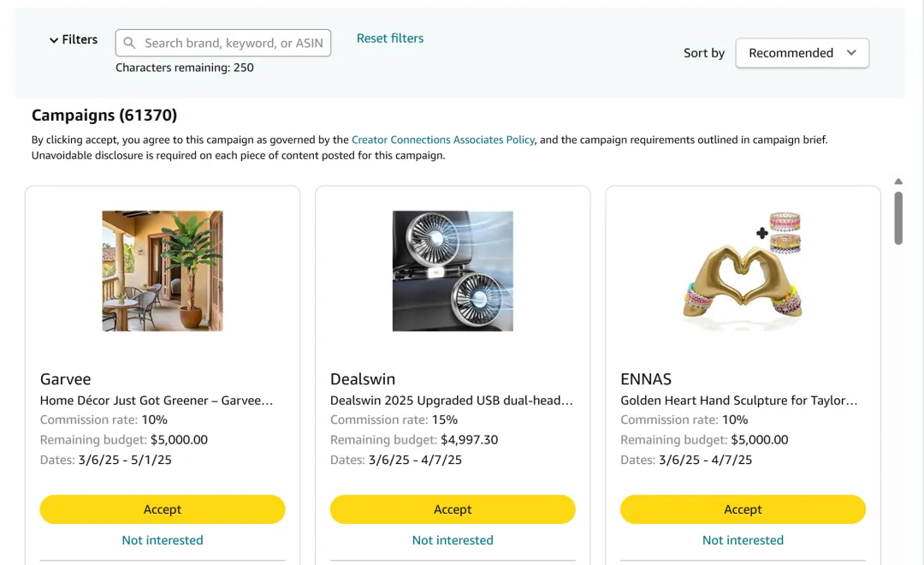Open the Dealswin dual-head fan image
Image resolution: width=924 pixels, height=565 pixels.
[x=453, y=271]
